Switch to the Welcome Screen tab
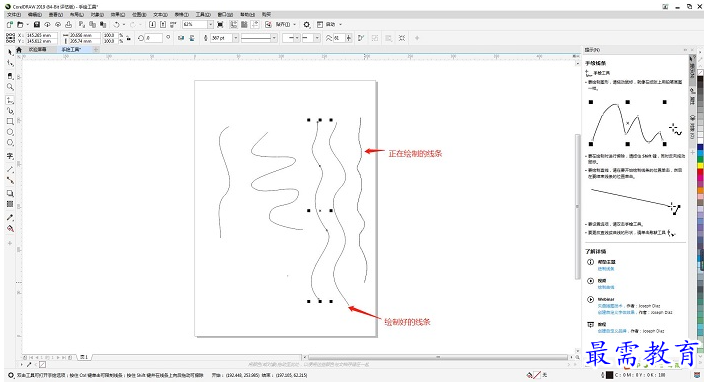 click(x=37, y=49)
